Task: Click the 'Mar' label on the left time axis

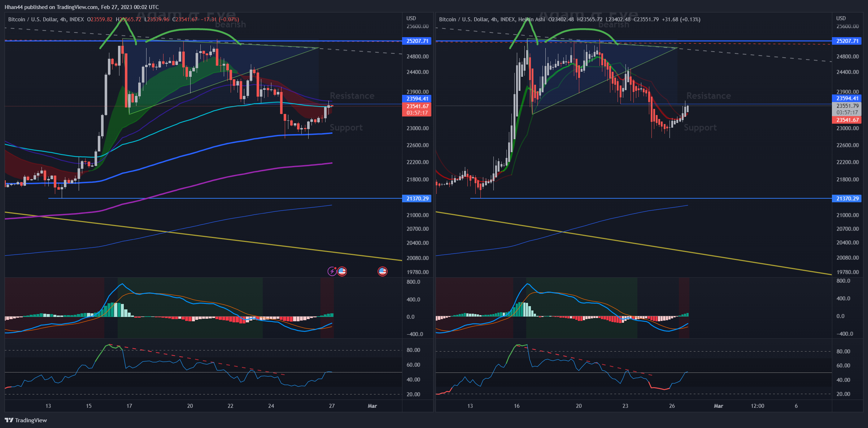Action: [x=372, y=406]
